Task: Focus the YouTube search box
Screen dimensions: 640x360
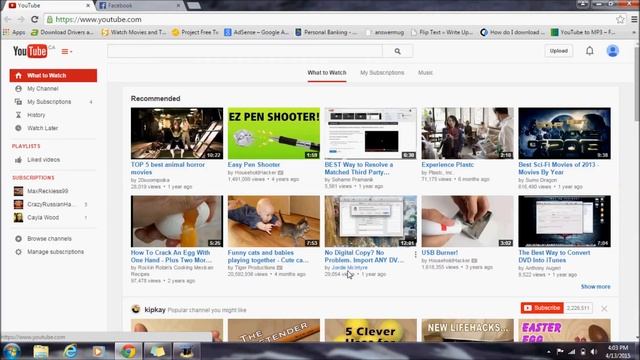Action: [x=245, y=51]
